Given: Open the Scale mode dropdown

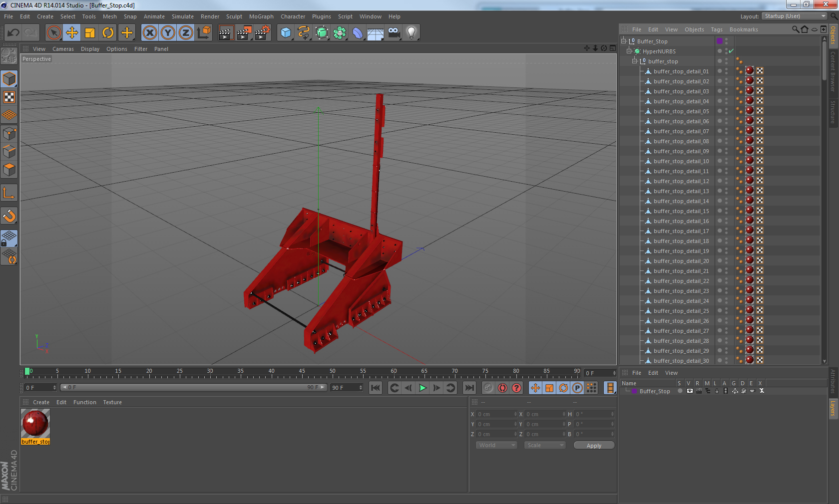Looking at the screenshot, I should click(544, 445).
